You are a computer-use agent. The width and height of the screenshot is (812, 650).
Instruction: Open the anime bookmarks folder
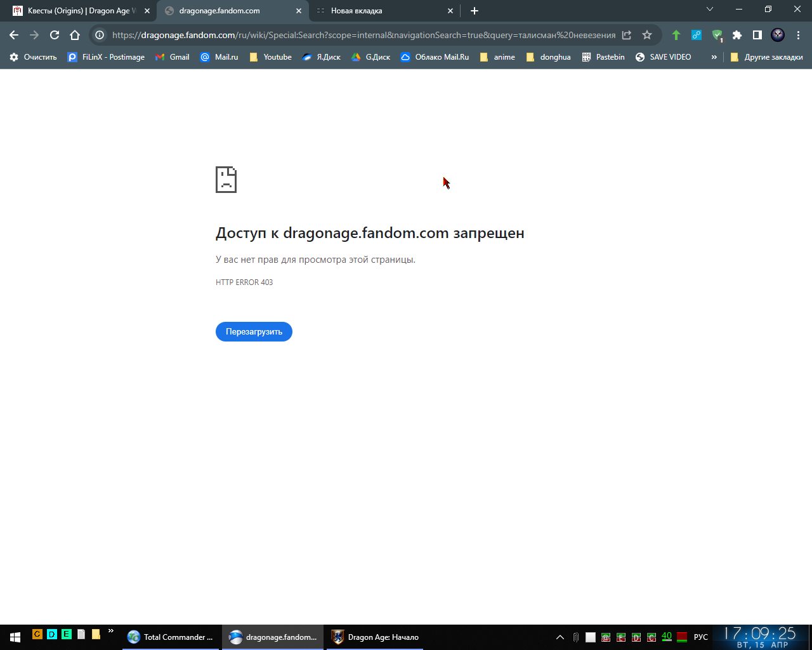click(497, 57)
